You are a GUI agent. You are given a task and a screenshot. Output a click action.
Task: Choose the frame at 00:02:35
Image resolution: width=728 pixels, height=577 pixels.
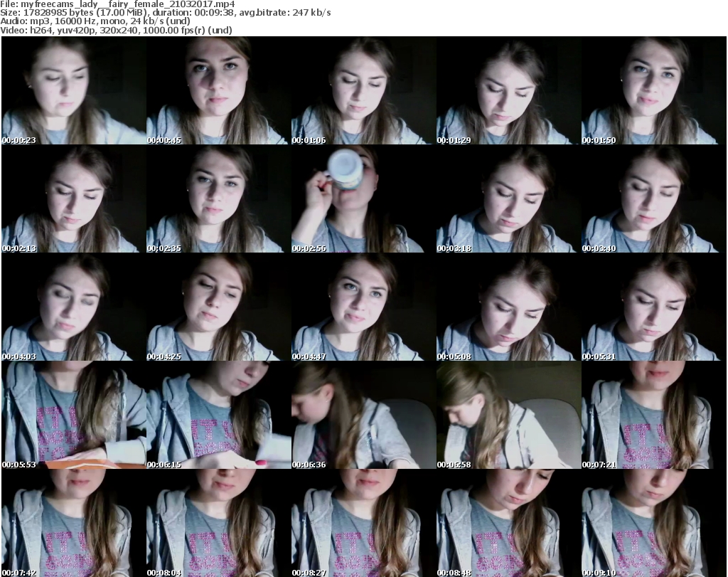coord(219,198)
